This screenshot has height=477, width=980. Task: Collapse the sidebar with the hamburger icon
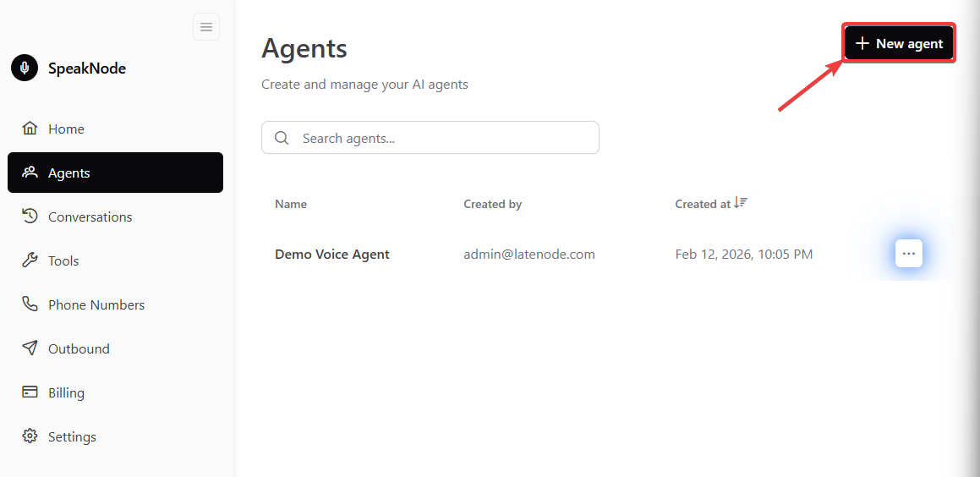206,27
